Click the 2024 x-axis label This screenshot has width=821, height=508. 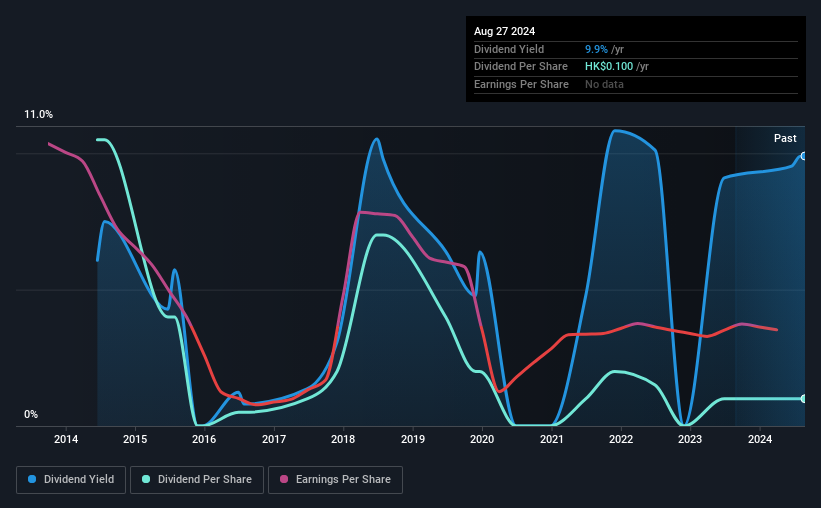760,439
